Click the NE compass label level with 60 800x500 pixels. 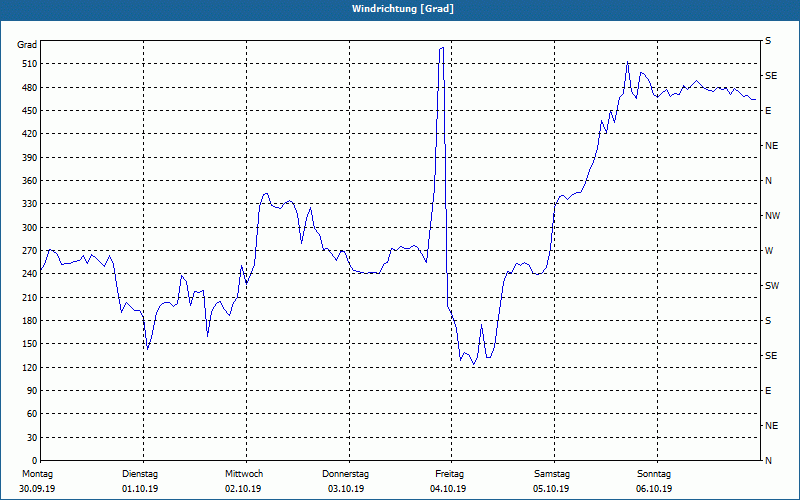point(772,426)
